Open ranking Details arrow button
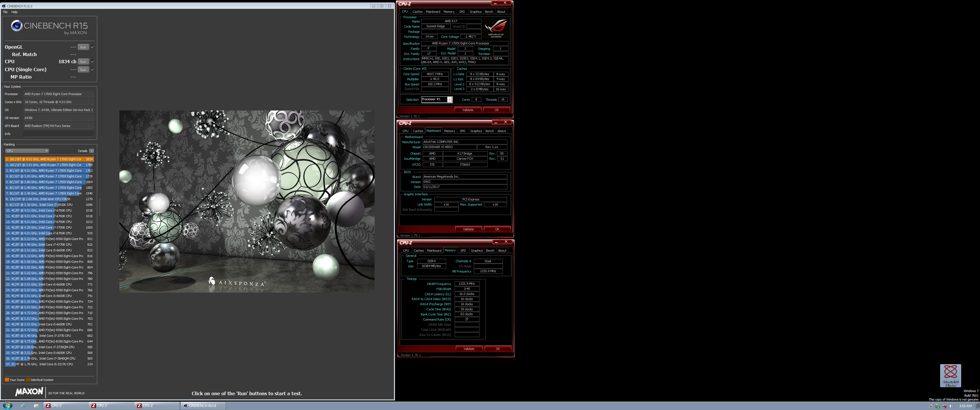The height and width of the screenshot is (410, 980). coord(92,151)
